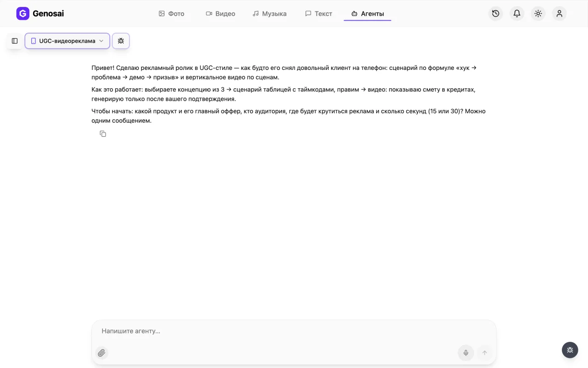This screenshot has width=588, height=368.
Task: Open the user profile icon
Action: 559,13
